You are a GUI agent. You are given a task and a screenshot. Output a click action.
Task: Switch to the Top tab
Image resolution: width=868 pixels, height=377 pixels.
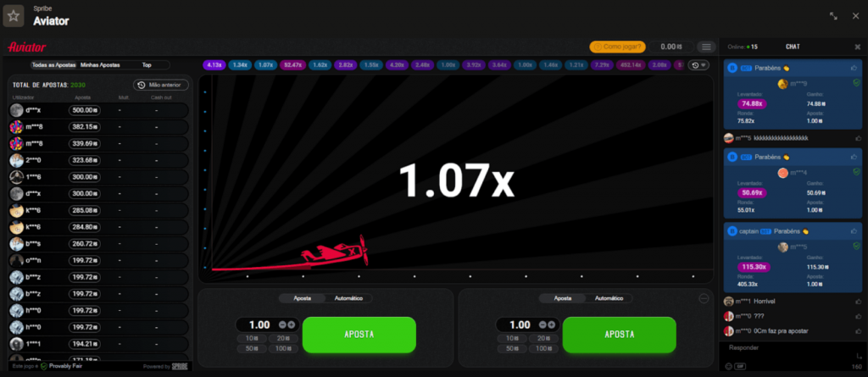point(147,64)
